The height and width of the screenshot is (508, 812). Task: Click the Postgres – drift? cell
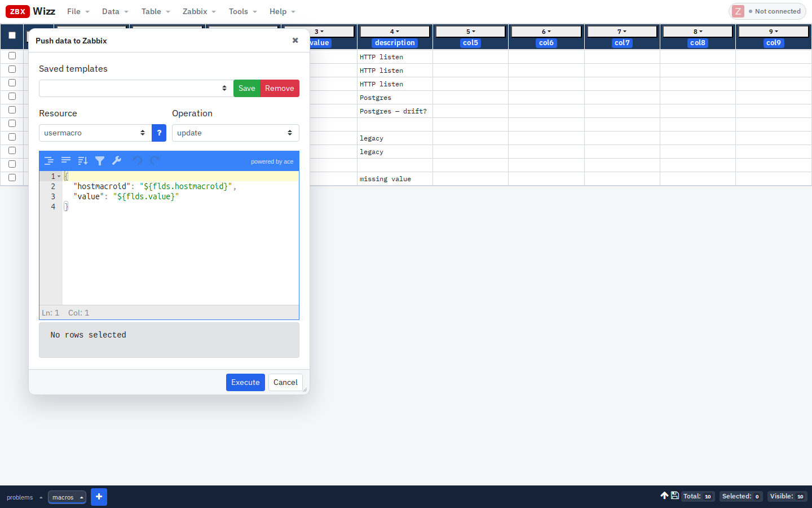(x=395, y=111)
